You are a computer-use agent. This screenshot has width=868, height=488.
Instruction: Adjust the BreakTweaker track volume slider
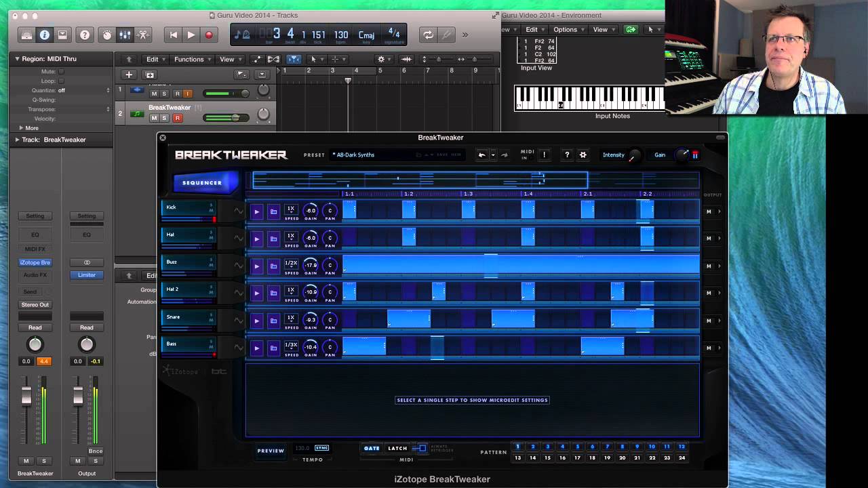click(x=226, y=118)
